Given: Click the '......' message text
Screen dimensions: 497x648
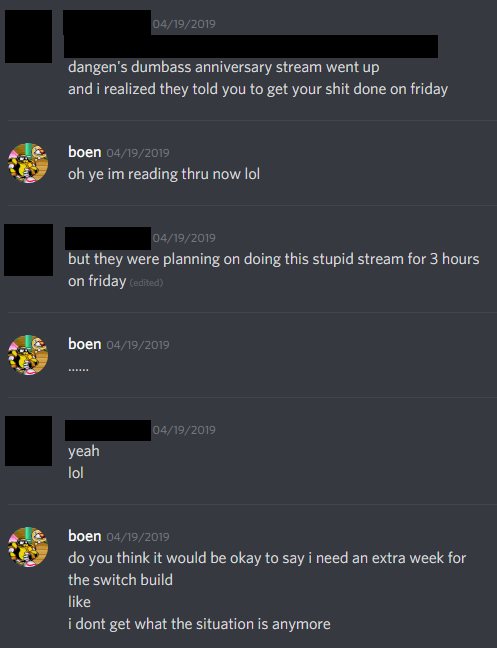Looking at the screenshot, I should pyautogui.click(x=78, y=368).
